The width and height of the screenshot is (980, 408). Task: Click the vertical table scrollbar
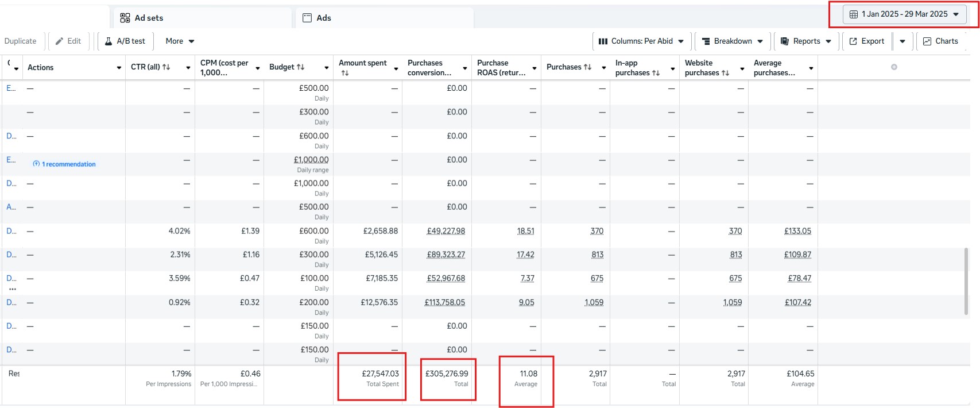pyautogui.click(x=966, y=282)
